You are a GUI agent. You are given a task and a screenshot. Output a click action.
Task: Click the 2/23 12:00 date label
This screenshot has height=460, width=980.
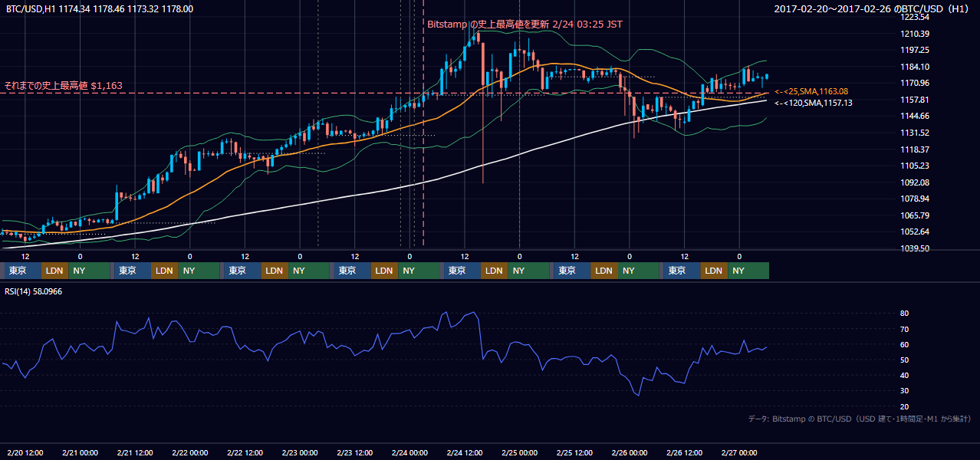click(354, 453)
